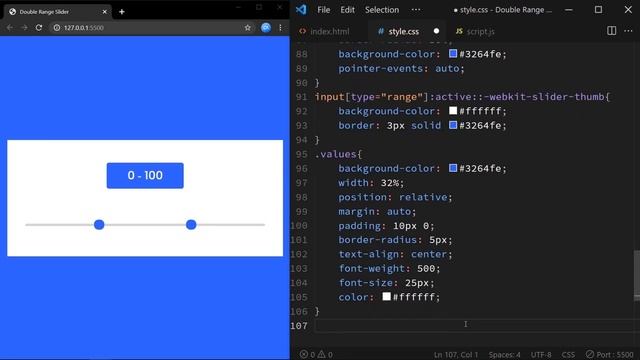Open the File menu in VS Code
The width and height of the screenshot is (640, 360).
click(x=324, y=10)
